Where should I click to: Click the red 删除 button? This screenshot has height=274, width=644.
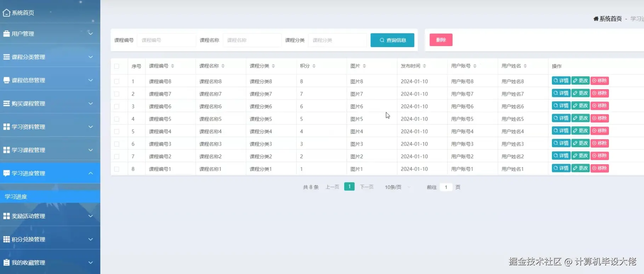(x=441, y=40)
